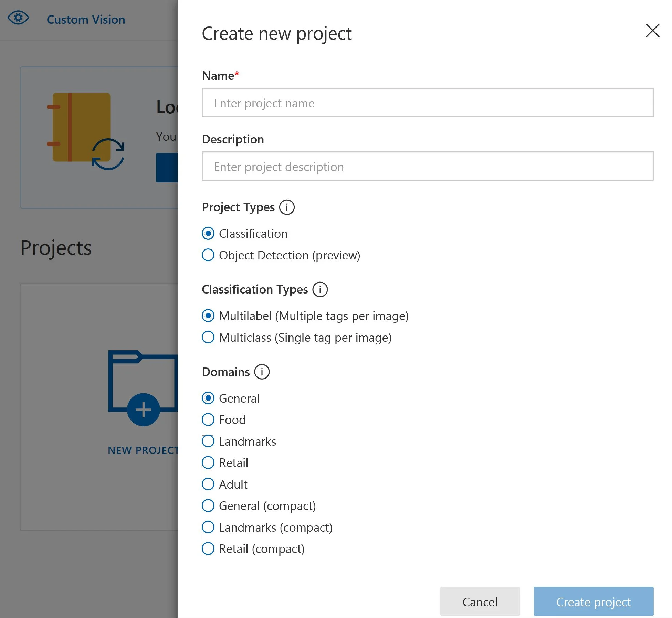Open the Classification Types info icon
The width and height of the screenshot is (672, 618).
(x=320, y=289)
